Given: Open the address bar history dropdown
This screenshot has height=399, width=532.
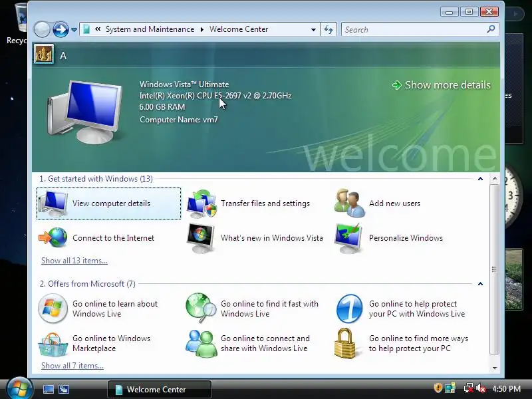Looking at the screenshot, I should point(313,29).
